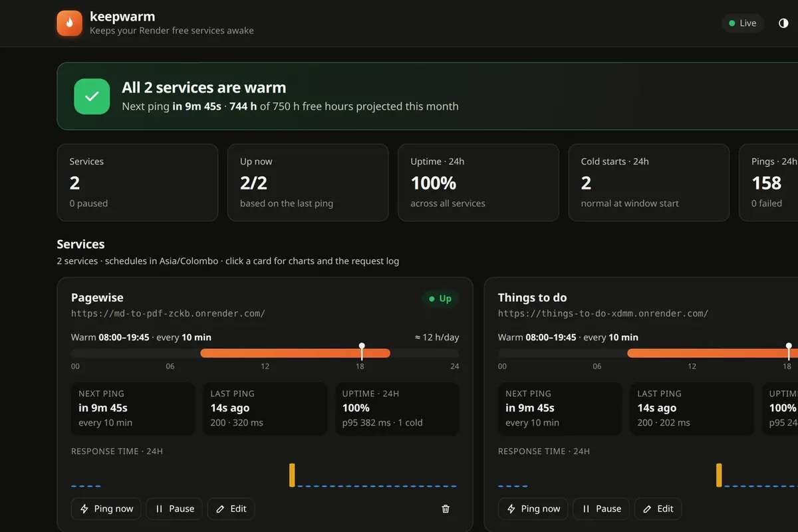Open the Things to do card title

tap(533, 297)
